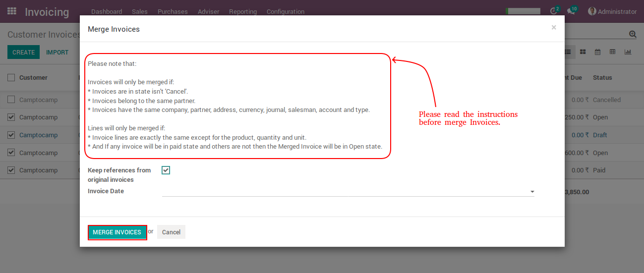Viewport: 644px width, 273px height.
Task: Tick checkbox for the Cancelled Camptocamp invoice
Action: tap(11, 100)
